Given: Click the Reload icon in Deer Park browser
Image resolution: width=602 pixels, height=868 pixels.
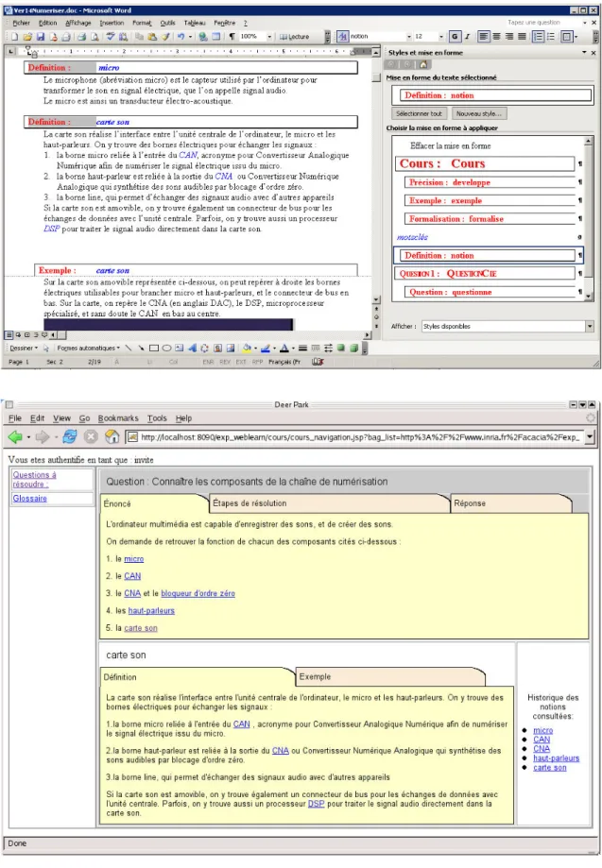Looking at the screenshot, I should tap(69, 436).
